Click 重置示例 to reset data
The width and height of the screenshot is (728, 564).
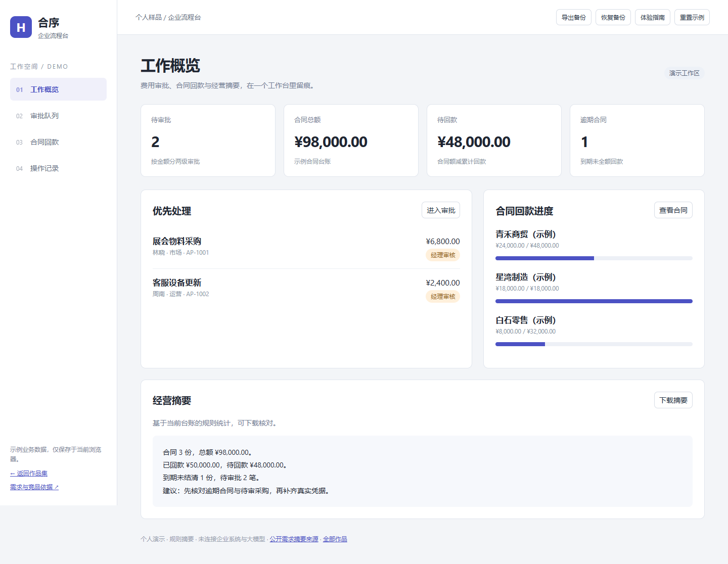tap(692, 17)
